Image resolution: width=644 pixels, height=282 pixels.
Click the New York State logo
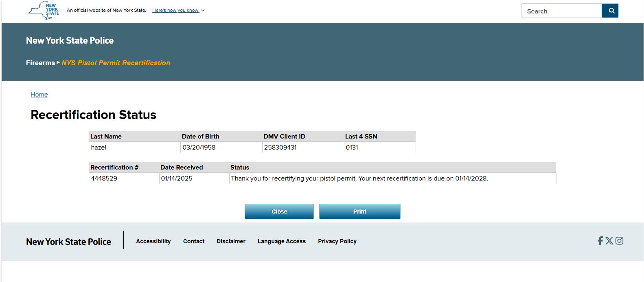[44, 10]
